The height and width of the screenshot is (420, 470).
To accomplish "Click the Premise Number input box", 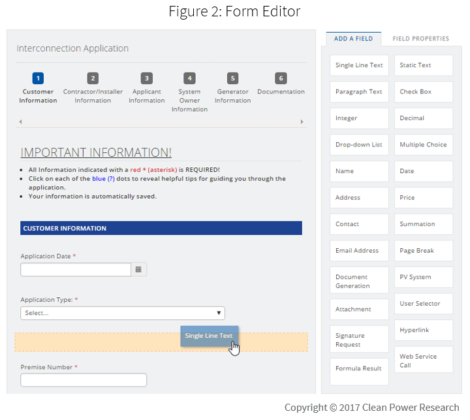I will click(83, 380).
